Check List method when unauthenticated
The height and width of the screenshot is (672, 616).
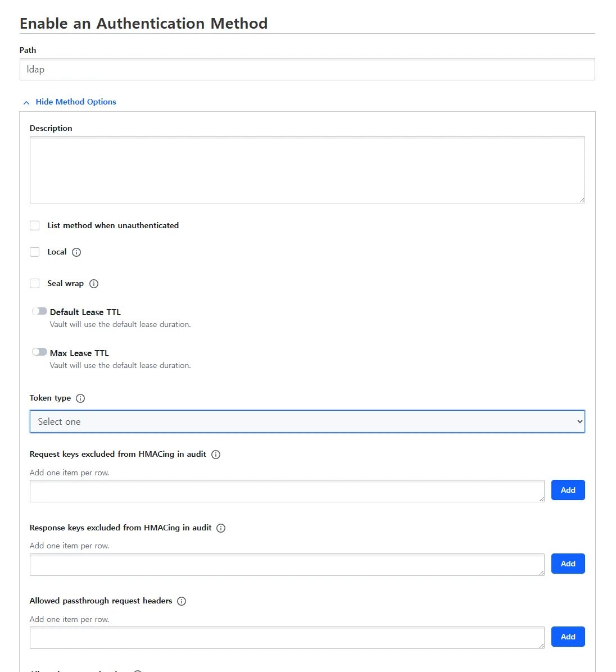click(35, 225)
